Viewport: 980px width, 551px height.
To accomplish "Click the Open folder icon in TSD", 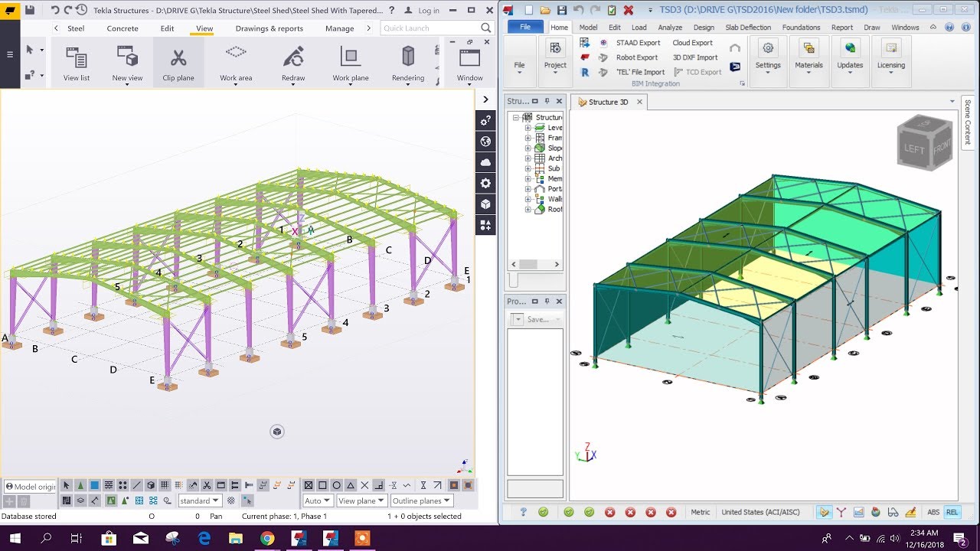I will coord(545,10).
